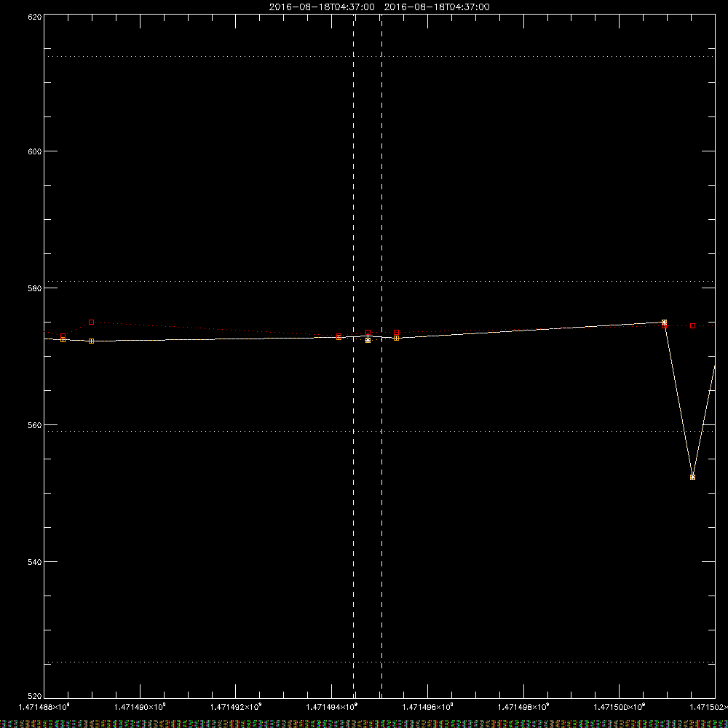Select x-axis label 1.471492×10⁹
728x728 pixels.
[236, 707]
